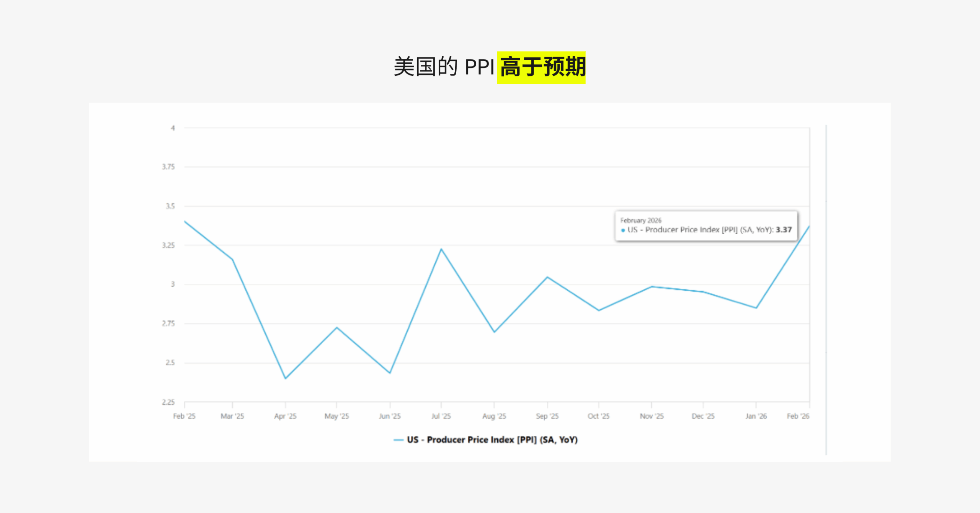Click the Mar '25 axis label
Viewport: 980px width, 513px height.
[232, 416]
